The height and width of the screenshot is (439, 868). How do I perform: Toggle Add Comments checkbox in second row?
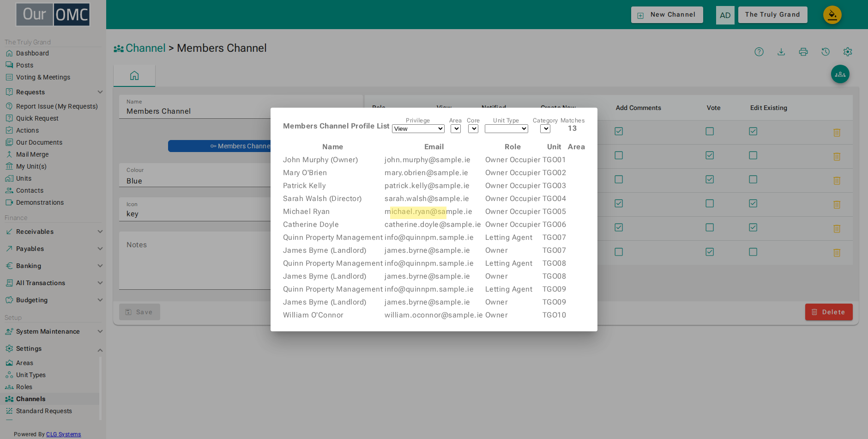619,155
